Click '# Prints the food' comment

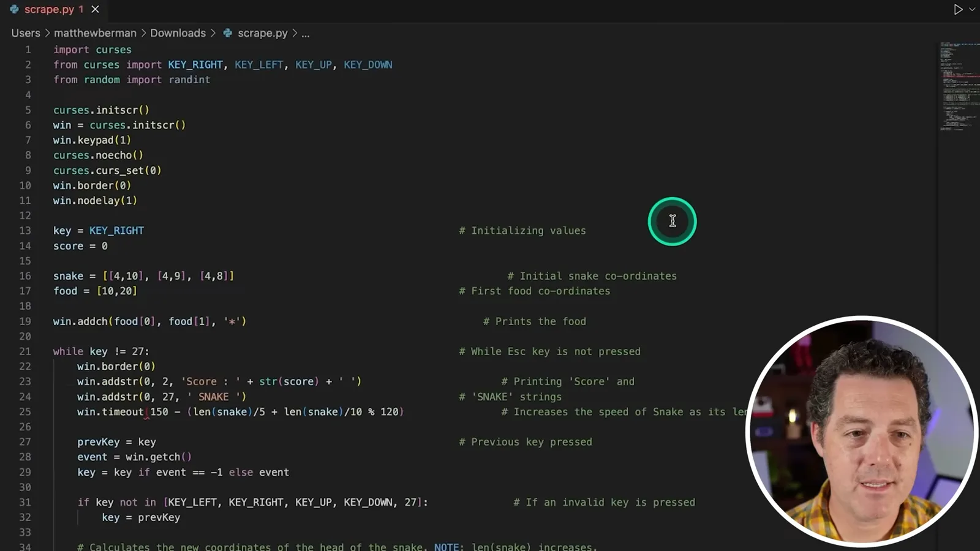click(535, 321)
